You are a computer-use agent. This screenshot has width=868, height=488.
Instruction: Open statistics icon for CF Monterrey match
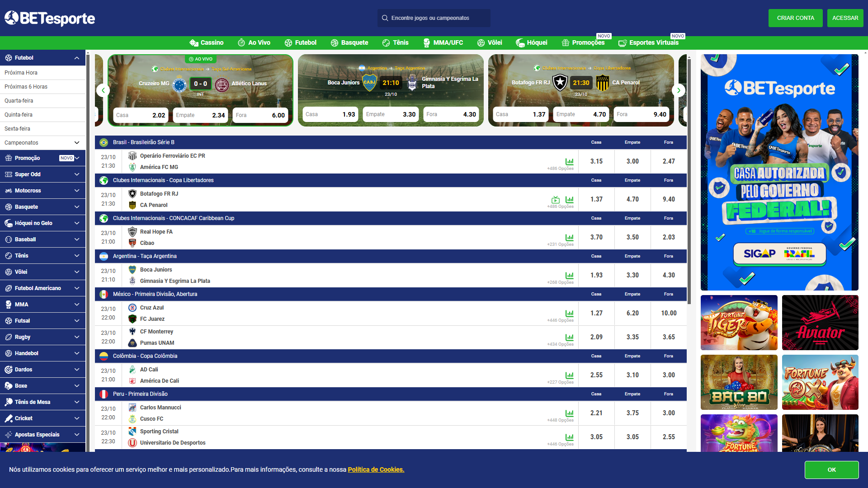coord(570,337)
